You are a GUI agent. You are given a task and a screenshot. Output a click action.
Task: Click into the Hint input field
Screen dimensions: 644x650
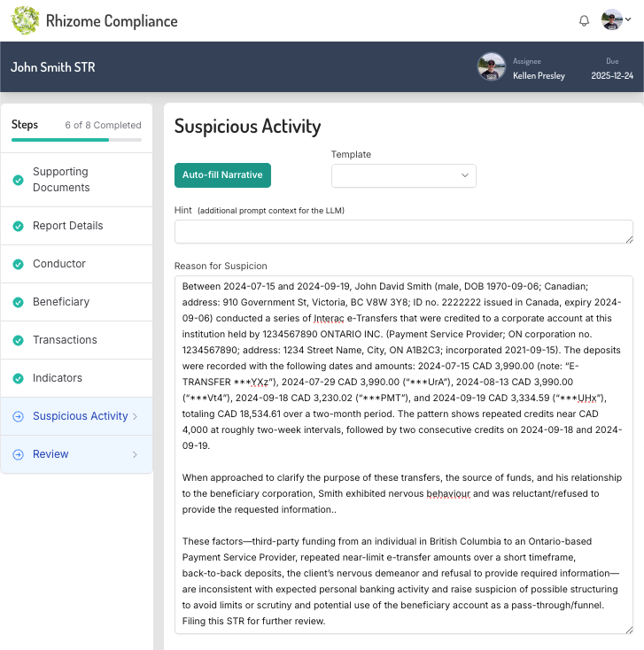point(403,231)
